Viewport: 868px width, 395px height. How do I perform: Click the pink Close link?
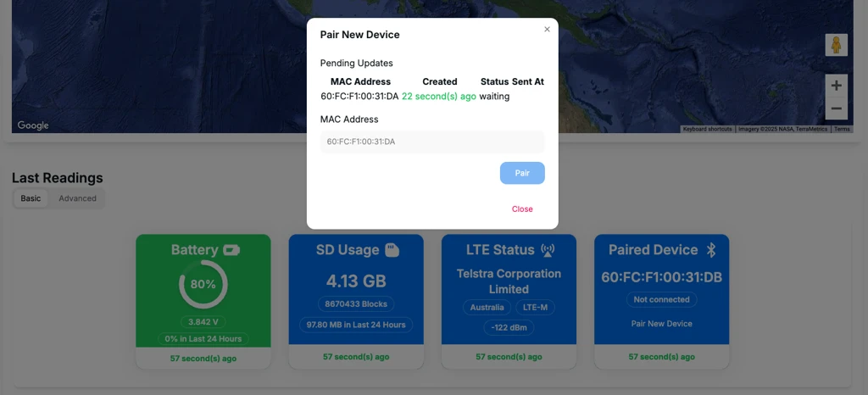522,209
